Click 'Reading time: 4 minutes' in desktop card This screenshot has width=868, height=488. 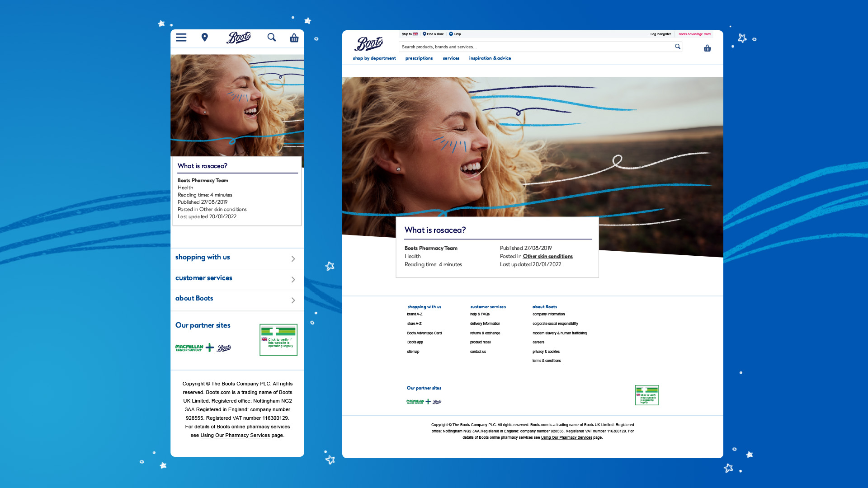pos(433,265)
